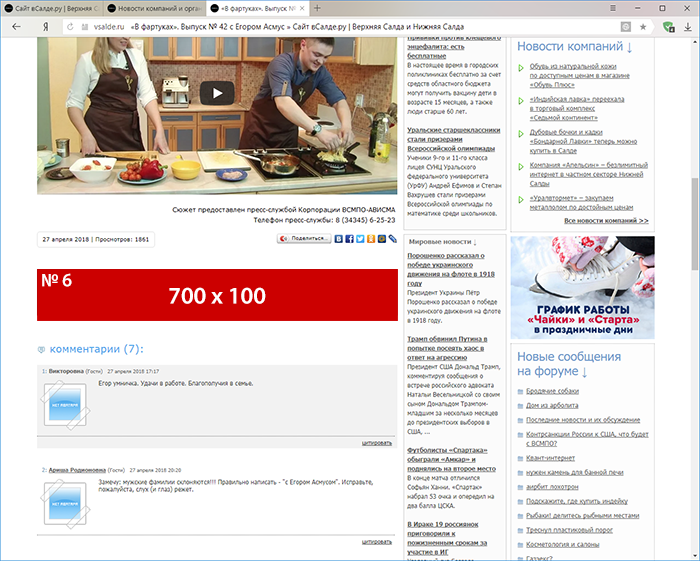Click the График работы «Чайки» и «Старта» banner
700x561 pixels.
tap(583, 287)
